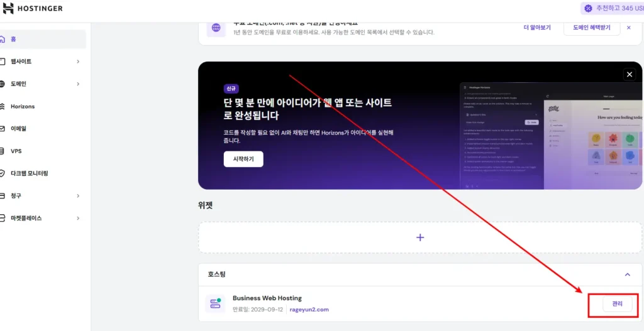Click the 추천하고 345 USD referral button

(613, 8)
